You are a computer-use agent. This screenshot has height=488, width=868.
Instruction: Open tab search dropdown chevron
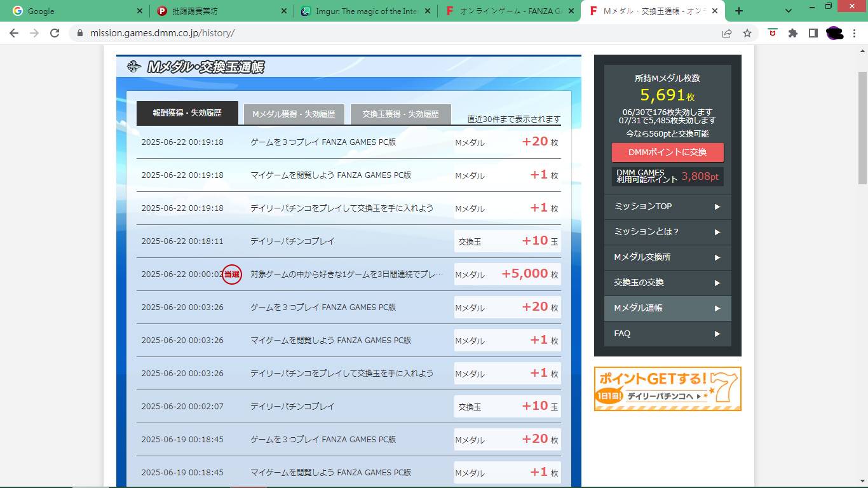pyautogui.click(x=789, y=11)
